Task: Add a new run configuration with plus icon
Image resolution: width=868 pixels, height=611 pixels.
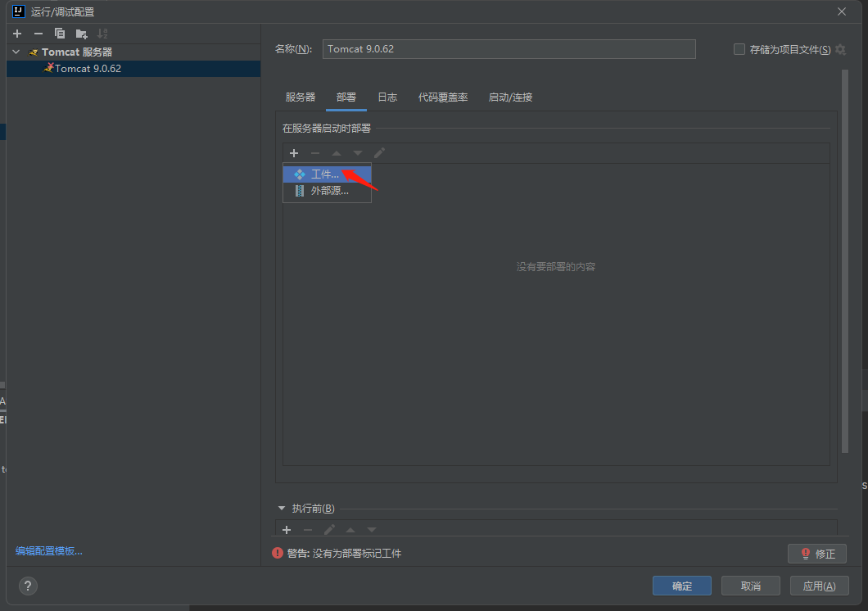Action: point(17,34)
